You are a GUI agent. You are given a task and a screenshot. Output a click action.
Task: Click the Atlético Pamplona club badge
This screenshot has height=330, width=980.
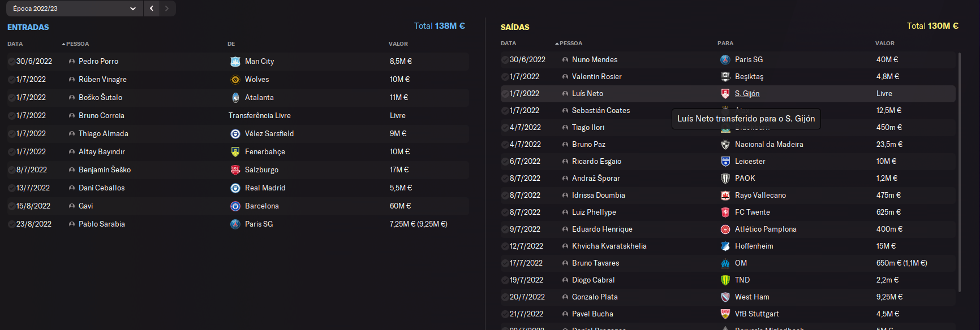coord(725,229)
